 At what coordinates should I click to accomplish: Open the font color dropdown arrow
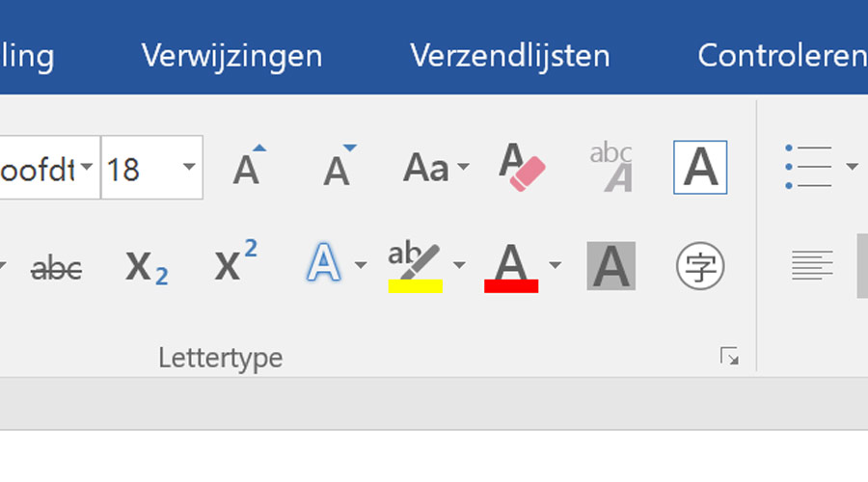click(x=556, y=266)
